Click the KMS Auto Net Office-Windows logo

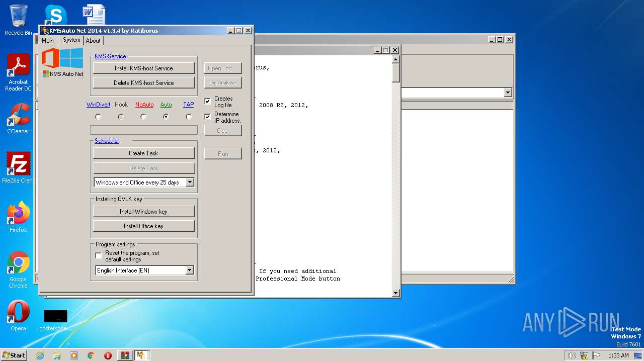63,62
